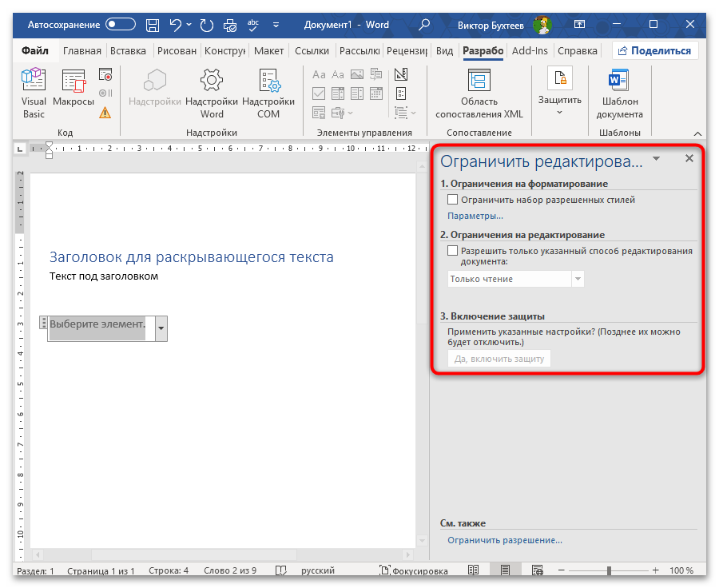The height and width of the screenshot is (588, 719).
Task: Toggle the AutoSave (Автосохранение) switch
Action: point(121,24)
